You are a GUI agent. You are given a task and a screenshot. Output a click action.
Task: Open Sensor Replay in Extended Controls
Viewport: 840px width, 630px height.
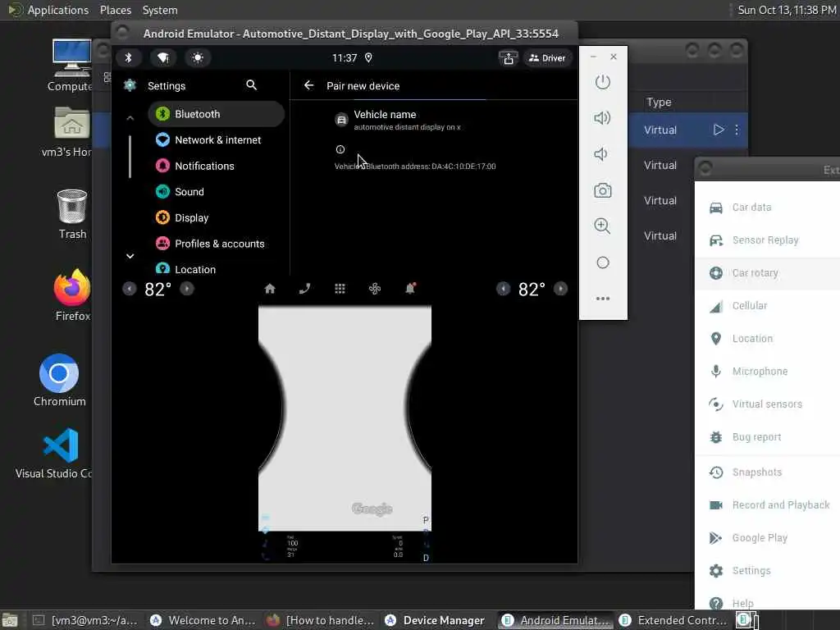(767, 240)
